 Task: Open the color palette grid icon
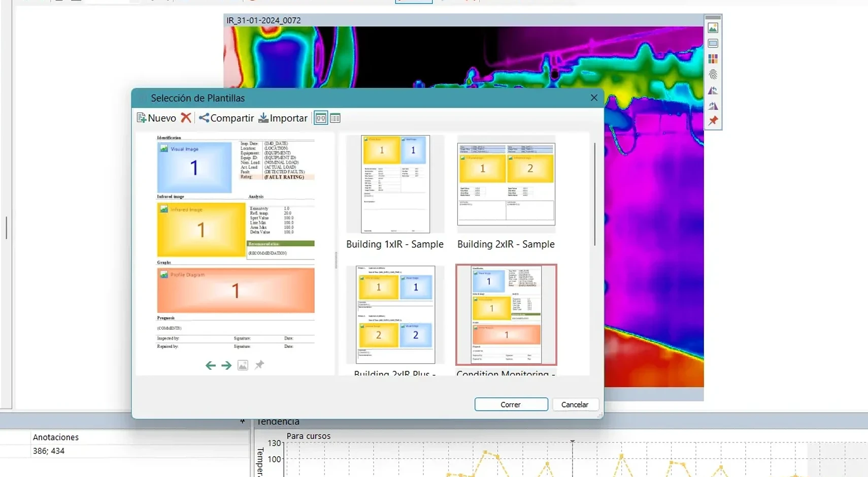click(x=713, y=59)
